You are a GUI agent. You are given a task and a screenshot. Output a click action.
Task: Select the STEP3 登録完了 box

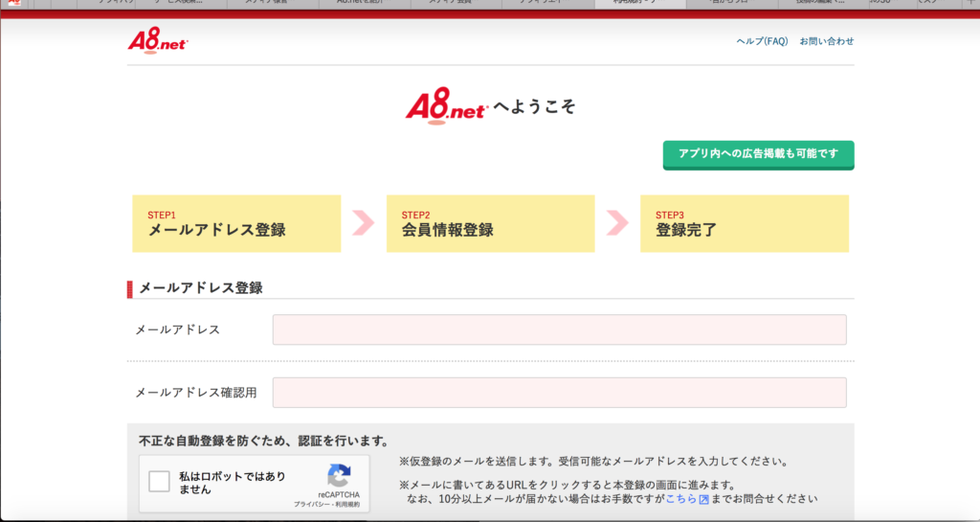(745, 223)
